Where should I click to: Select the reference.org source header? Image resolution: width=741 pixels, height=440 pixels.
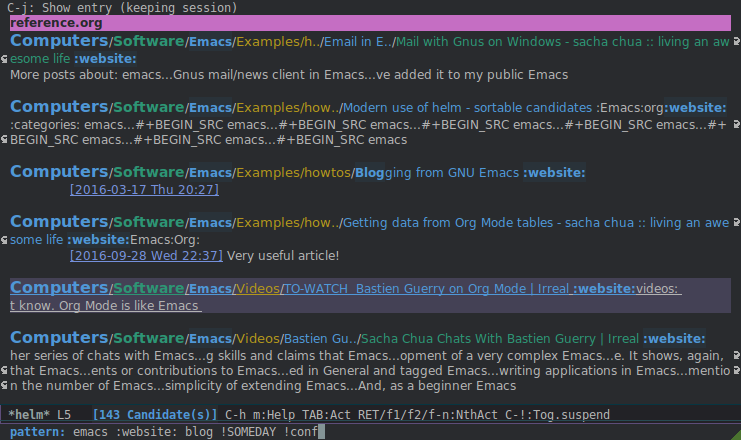pyautogui.click(x=370, y=23)
